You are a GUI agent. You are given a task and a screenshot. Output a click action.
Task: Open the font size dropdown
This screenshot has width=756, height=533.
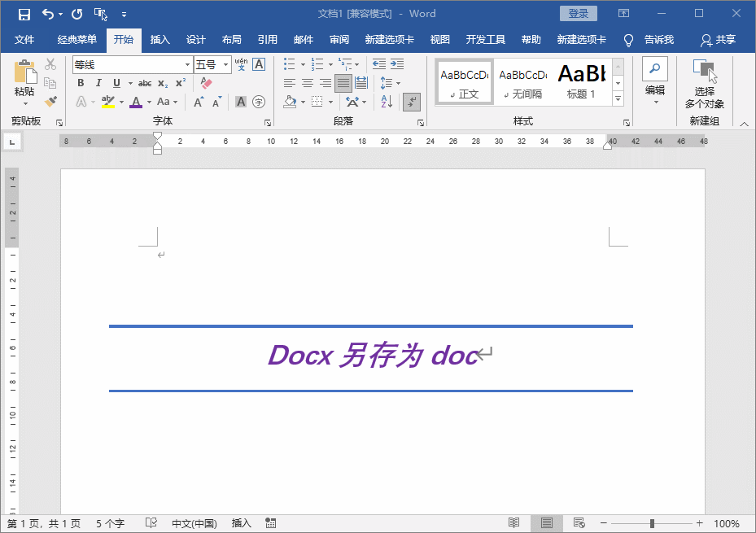click(x=225, y=64)
